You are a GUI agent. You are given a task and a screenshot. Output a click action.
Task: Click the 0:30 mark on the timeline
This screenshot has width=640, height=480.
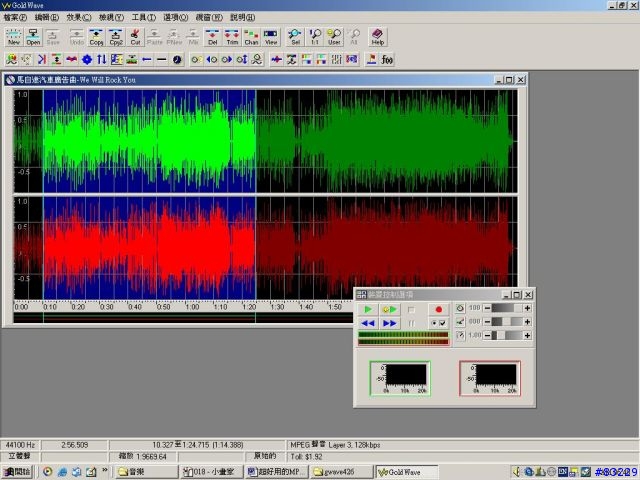(x=107, y=307)
